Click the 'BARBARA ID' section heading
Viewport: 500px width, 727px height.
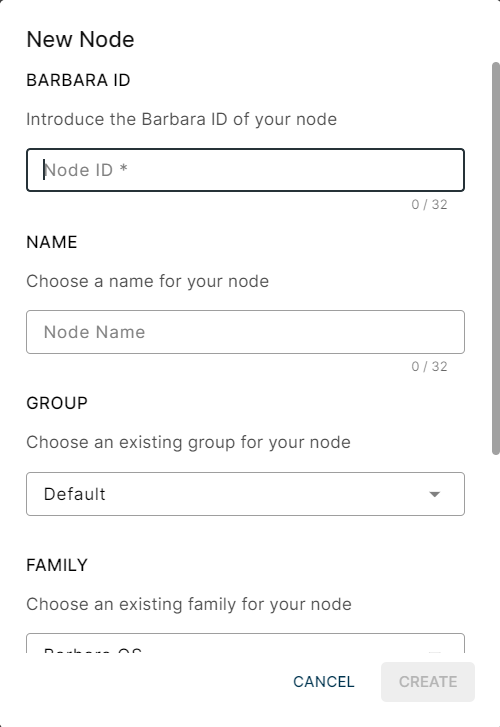pyautogui.click(x=78, y=80)
